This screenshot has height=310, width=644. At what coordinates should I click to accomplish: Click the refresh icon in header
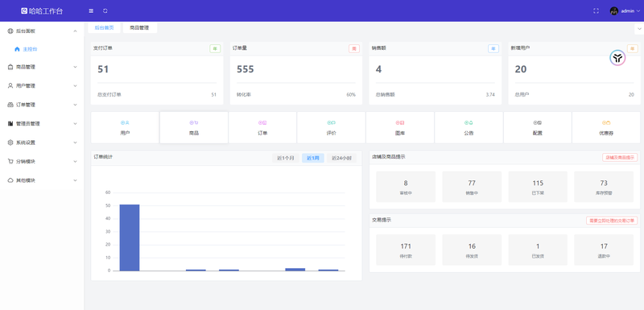tap(105, 11)
